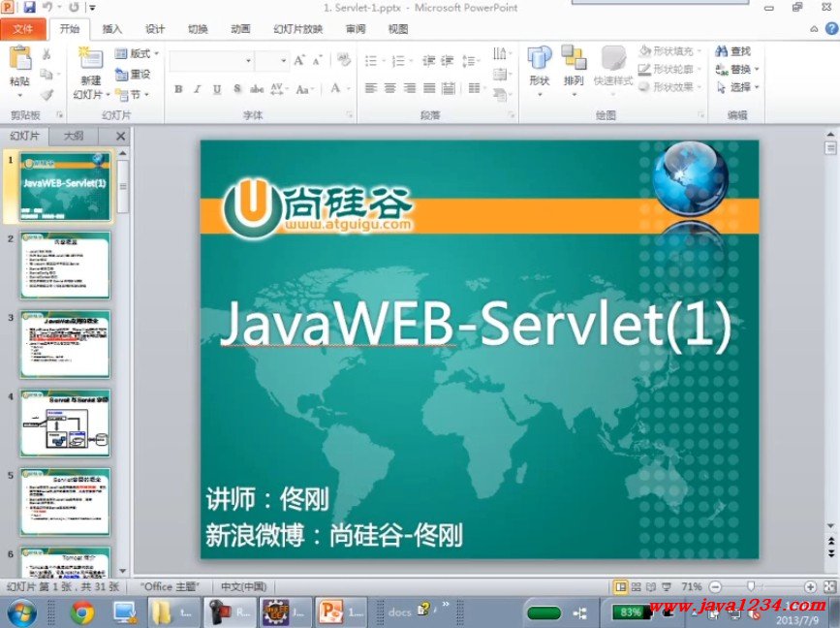
Task: Close the slides thumbnail pane
Action: click(120, 136)
